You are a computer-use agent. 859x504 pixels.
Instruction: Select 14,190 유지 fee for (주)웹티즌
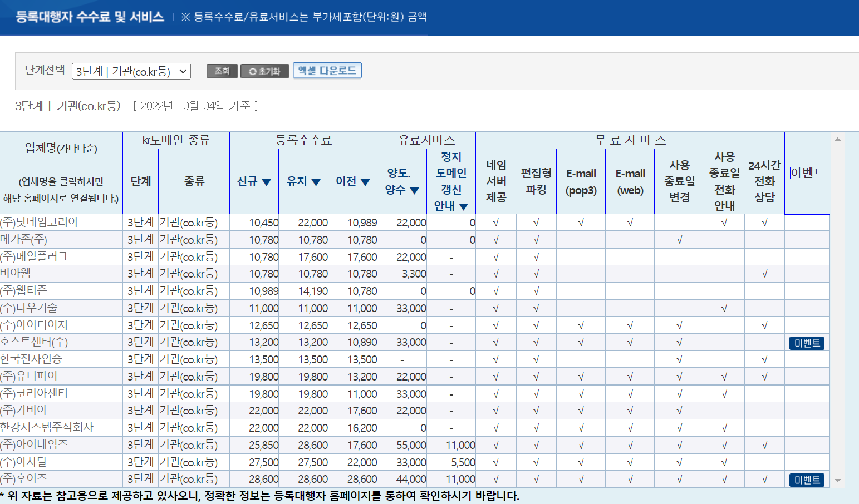tap(313, 291)
